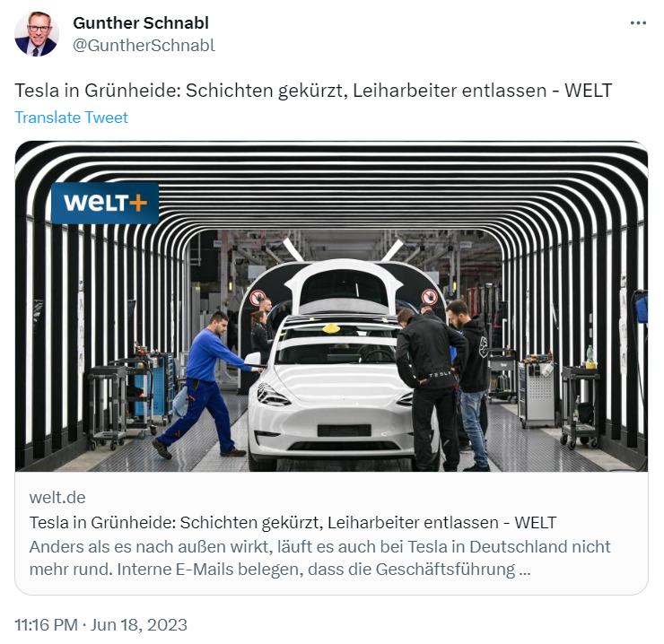The image size is (664, 644).
Task: Open the card headline about Schichten gekürzt
Action: point(293,523)
